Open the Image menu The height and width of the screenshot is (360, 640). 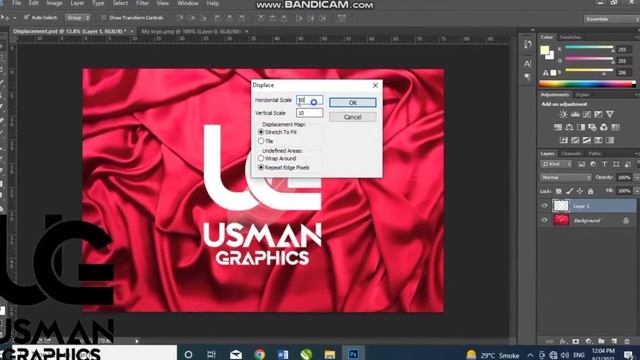pyautogui.click(x=54, y=3)
